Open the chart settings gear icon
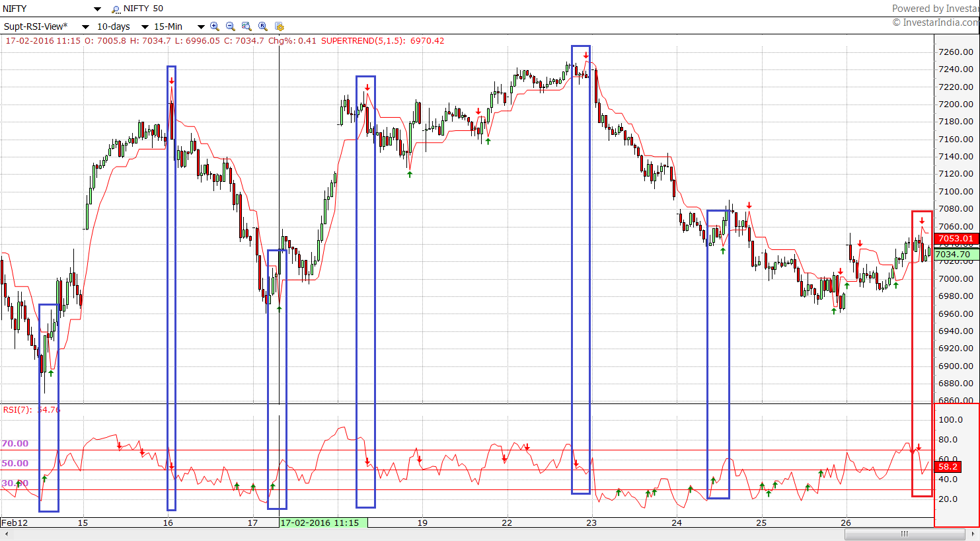Image resolution: width=980 pixels, height=541 pixels. click(280, 26)
